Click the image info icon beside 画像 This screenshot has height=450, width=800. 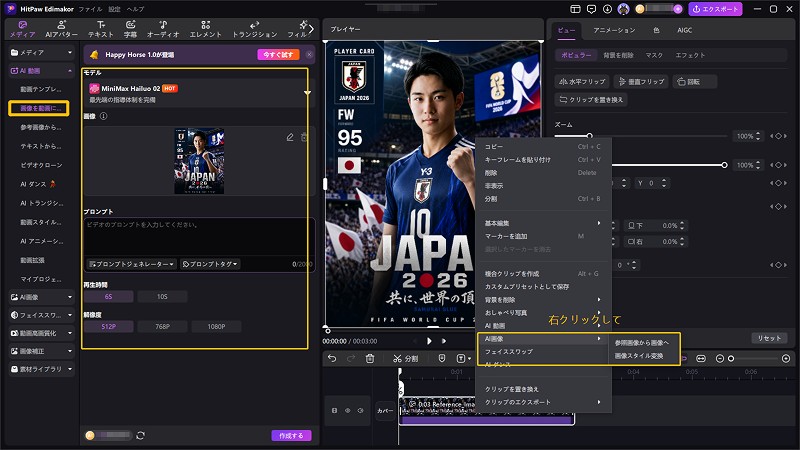pyautogui.click(x=104, y=116)
